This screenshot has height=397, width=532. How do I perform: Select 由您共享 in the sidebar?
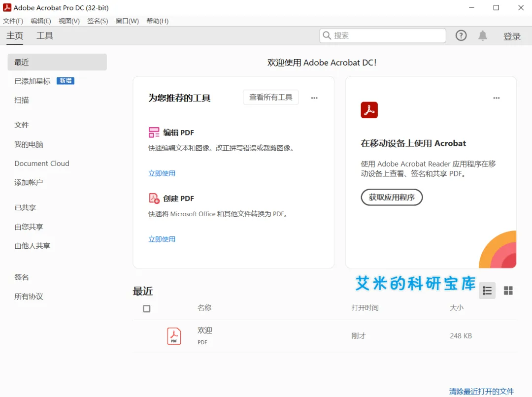click(29, 227)
